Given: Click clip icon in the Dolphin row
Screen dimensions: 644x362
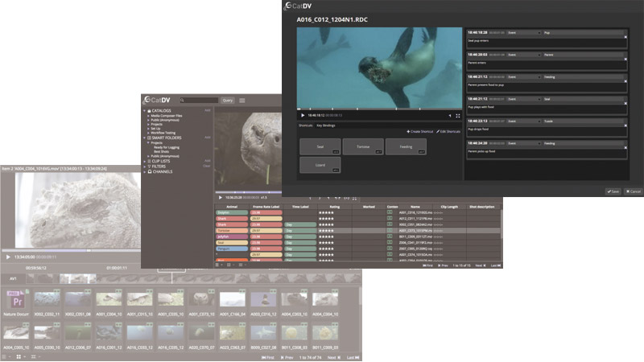Looking at the screenshot, I should [390, 212].
